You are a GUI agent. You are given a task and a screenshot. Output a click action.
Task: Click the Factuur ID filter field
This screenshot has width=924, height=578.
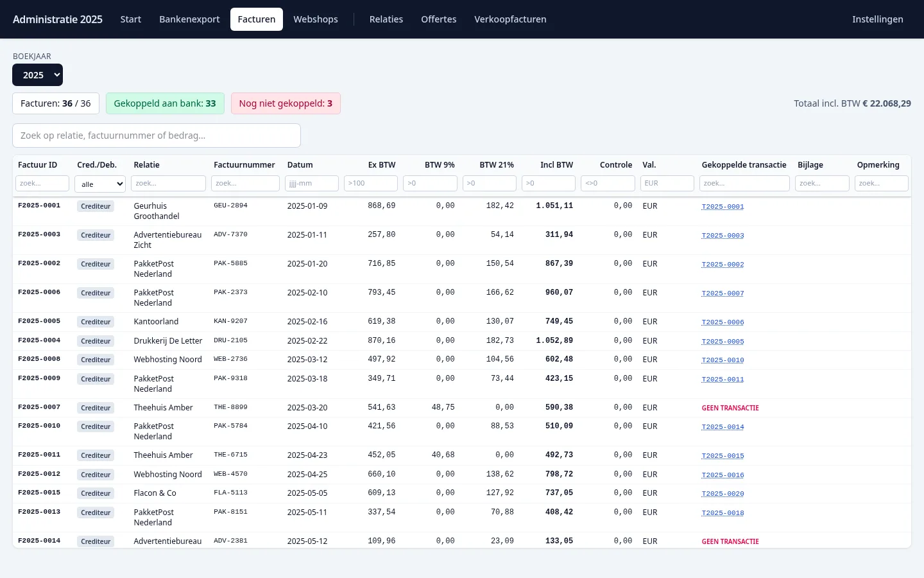point(42,183)
